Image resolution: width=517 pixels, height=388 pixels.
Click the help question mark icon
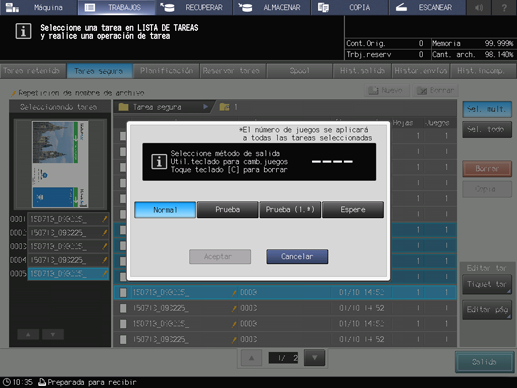504,7
